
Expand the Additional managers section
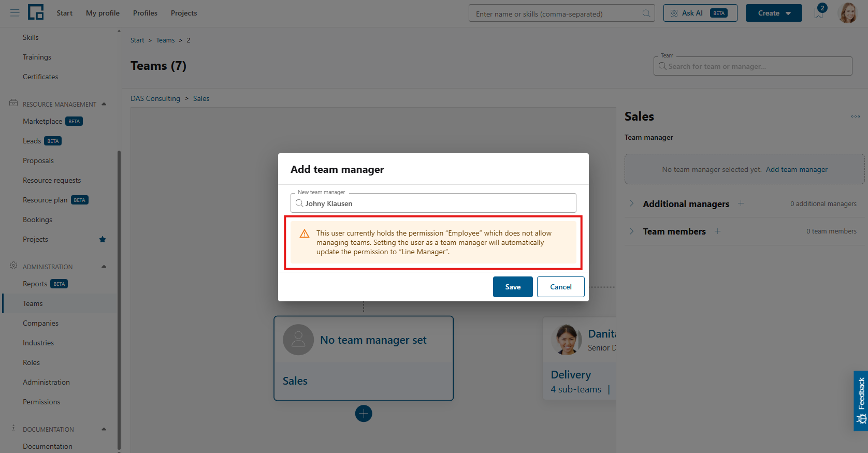[631, 203]
